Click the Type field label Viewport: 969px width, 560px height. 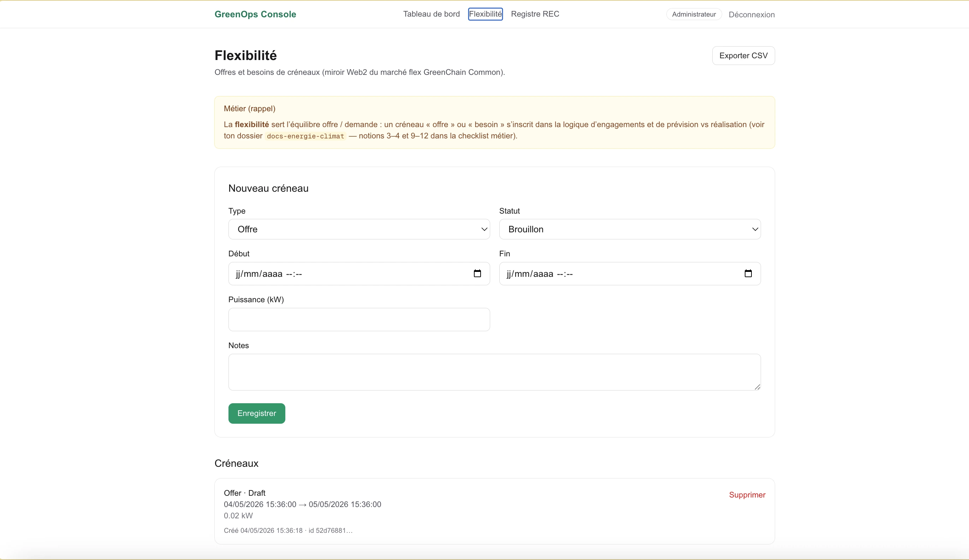(x=237, y=211)
